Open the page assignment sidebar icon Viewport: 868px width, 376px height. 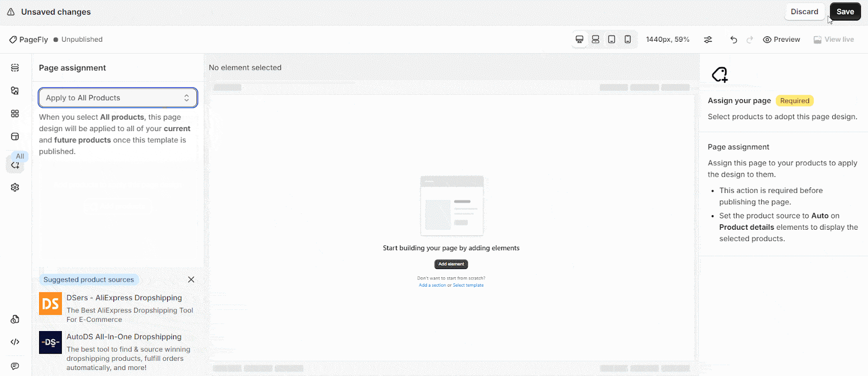tap(15, 165)
